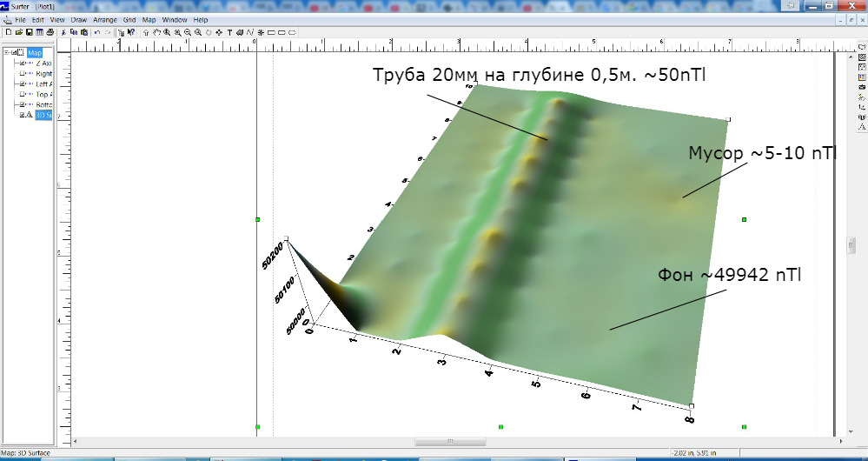
Task: Select Z Axis tree item
Action: [43, 63]
